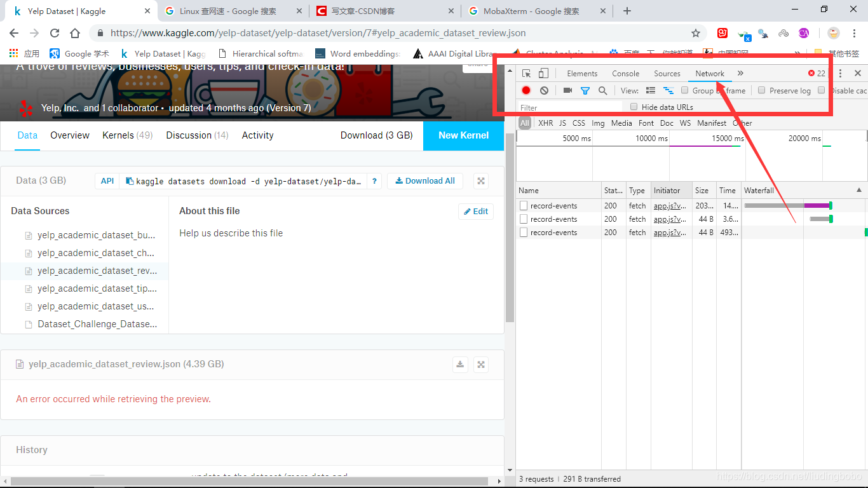Toggle capture screenshots camera icon
Screen dimensions: 868x488
(x=567, y=90)
